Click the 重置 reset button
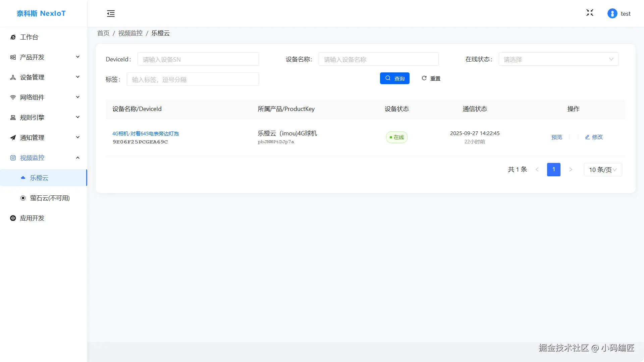 (431, 78)
